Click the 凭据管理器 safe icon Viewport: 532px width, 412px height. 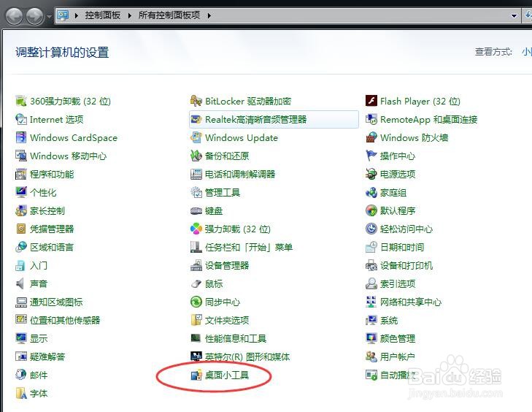click(21, 229)
